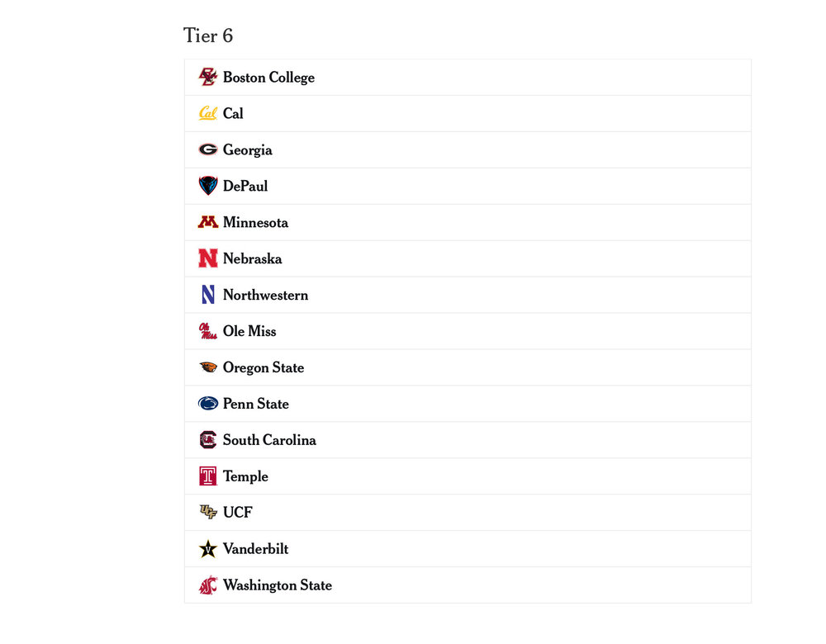Click the DePaul Blue Demons logo
Screen dimensions: 826x644
207,186
